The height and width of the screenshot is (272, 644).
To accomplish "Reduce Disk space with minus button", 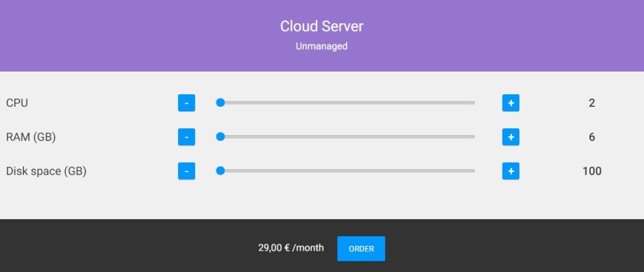I will (186, 171).
